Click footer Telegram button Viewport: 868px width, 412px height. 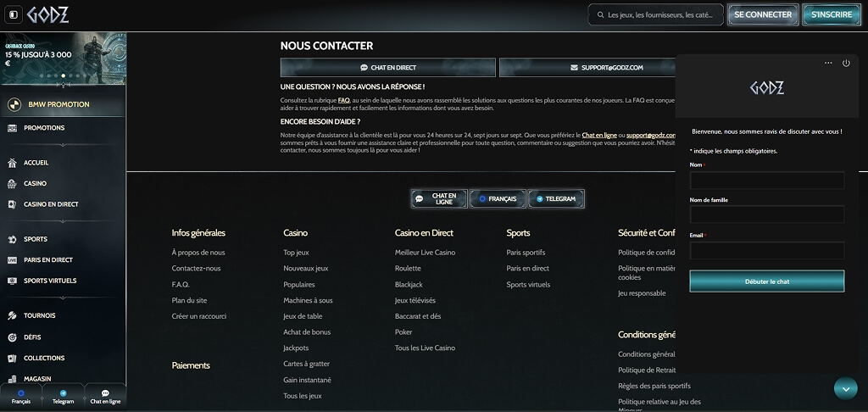coord(556,199)
